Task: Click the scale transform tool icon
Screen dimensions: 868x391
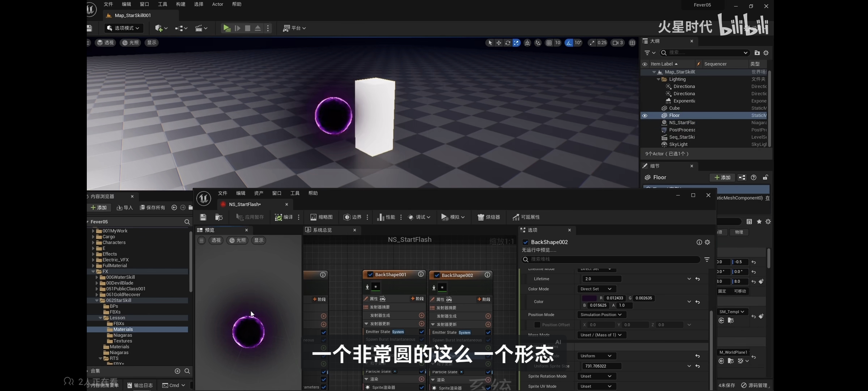Action: coord(516,43)
